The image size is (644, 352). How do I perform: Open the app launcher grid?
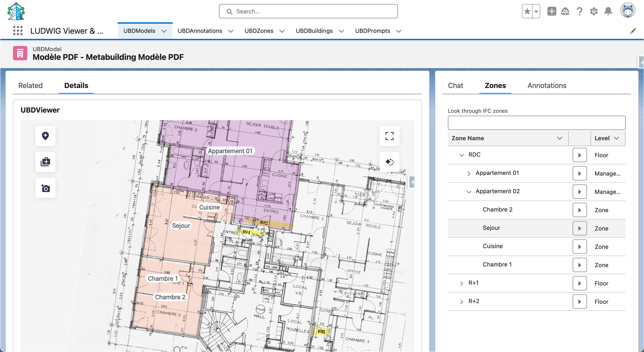[x=18, y=31]
